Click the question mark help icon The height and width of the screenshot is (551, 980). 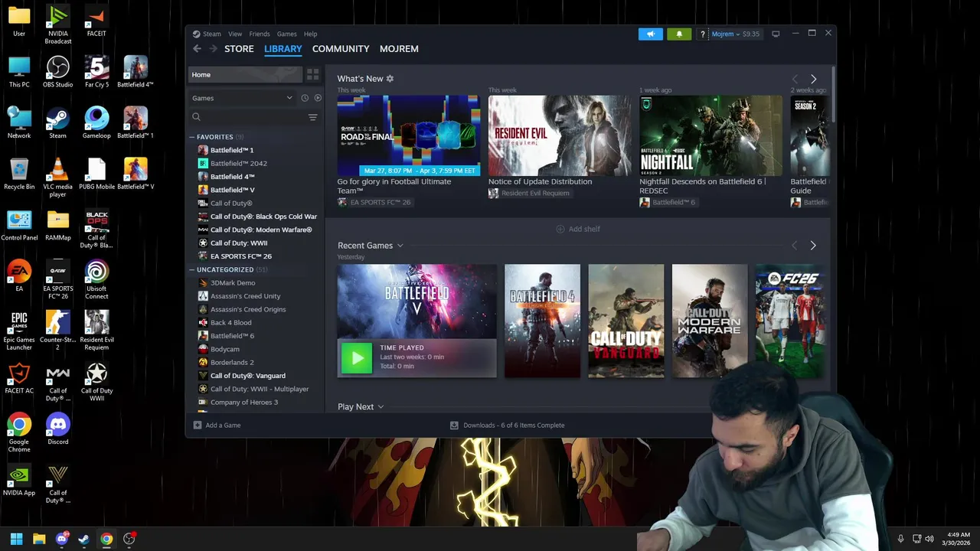click(703, 34)
